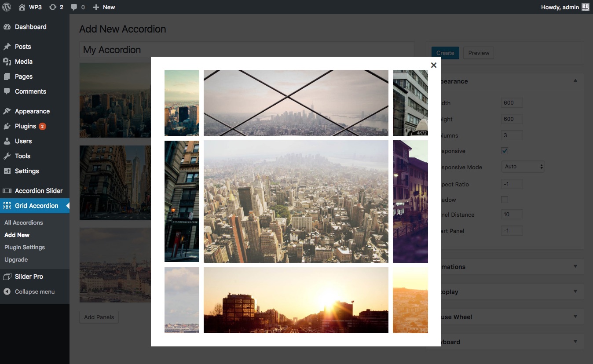Expand the Mouse Wheel panel arrow
593x364 pixels.
[575, 317]
